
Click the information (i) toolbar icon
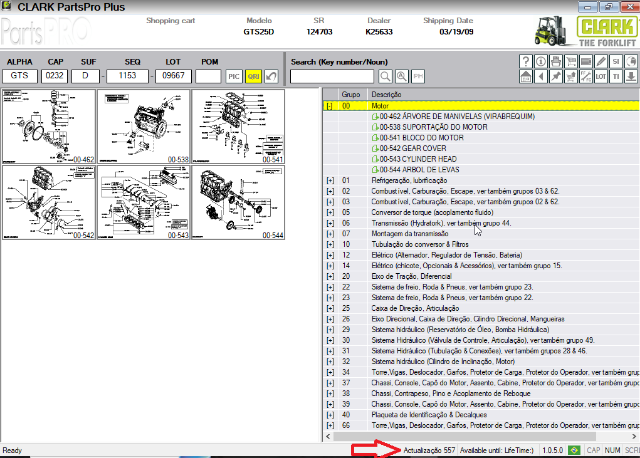541,61
